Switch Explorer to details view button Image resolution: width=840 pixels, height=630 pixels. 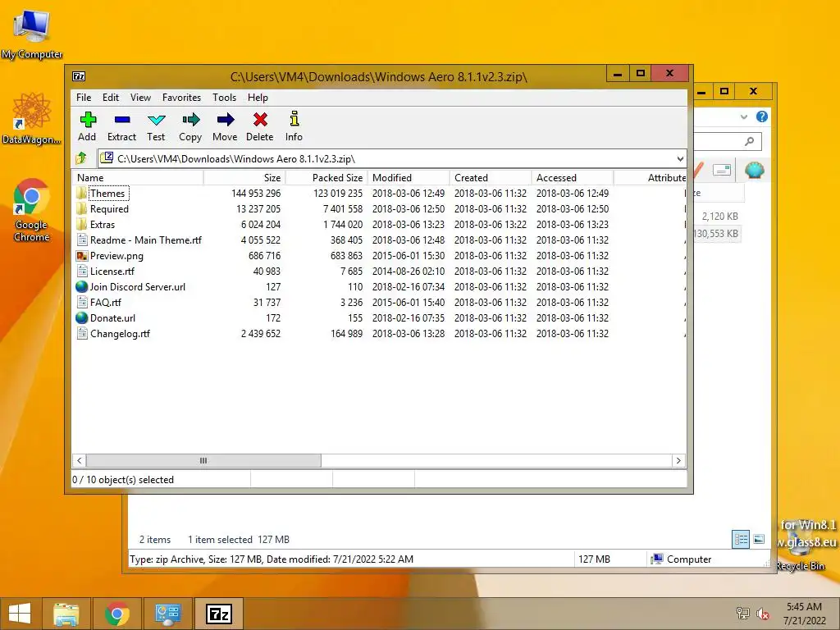click(x=741, y=539)
